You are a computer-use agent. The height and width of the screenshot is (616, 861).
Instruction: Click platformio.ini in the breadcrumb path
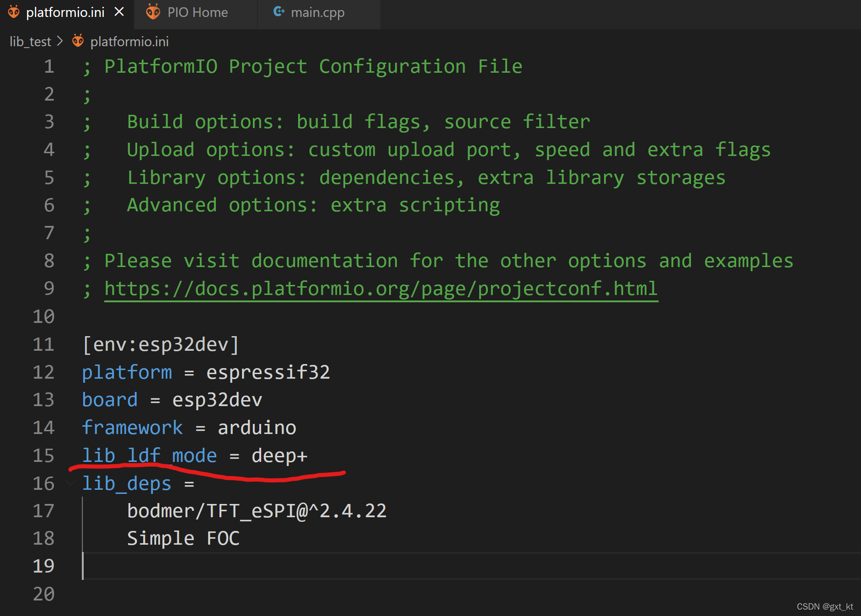pyautogui.click(x=129, y=41)
